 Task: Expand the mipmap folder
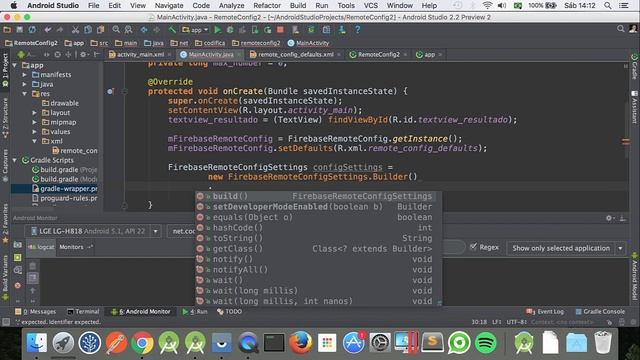pos(35,122)
